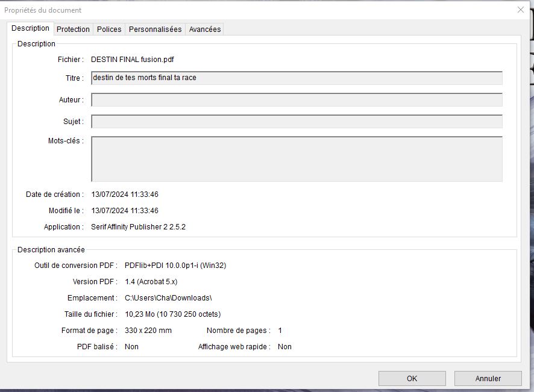Image resolution: width=534 pixels, height=392 pixels.
Task: Click the Outil de conversion PDF label
Action: point(76,266)
